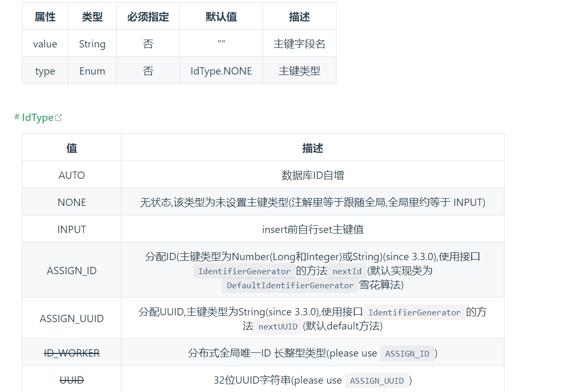Click the strikethrough ID_WORKER value
Viewport: 576px width, 392px height.
click(x=71, y=353)
